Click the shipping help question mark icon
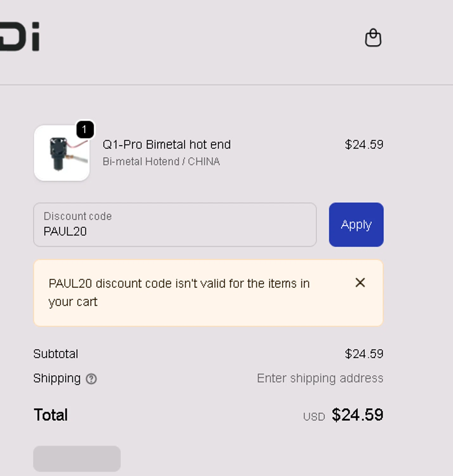Viewport: 453px width, 476px height. click(91, 379)
